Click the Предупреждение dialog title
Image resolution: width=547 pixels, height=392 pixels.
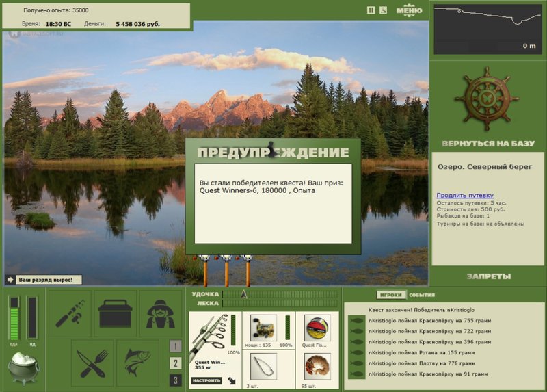[x=273, y=153]
